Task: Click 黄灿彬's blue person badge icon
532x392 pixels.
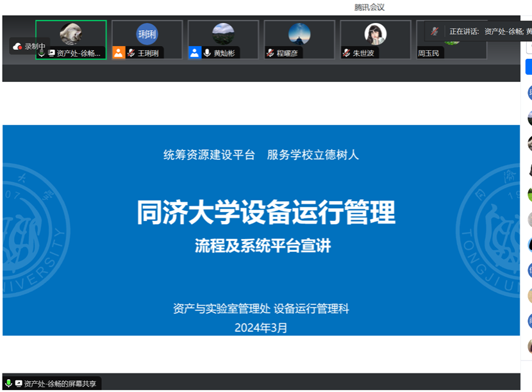Action: (195, 53)
